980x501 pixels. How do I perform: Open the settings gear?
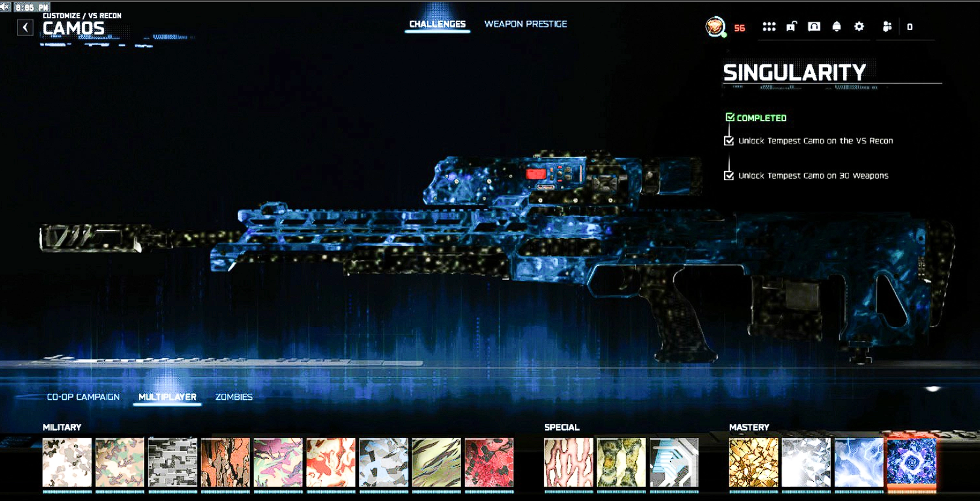pyautogui.click(x=859, y=26)
